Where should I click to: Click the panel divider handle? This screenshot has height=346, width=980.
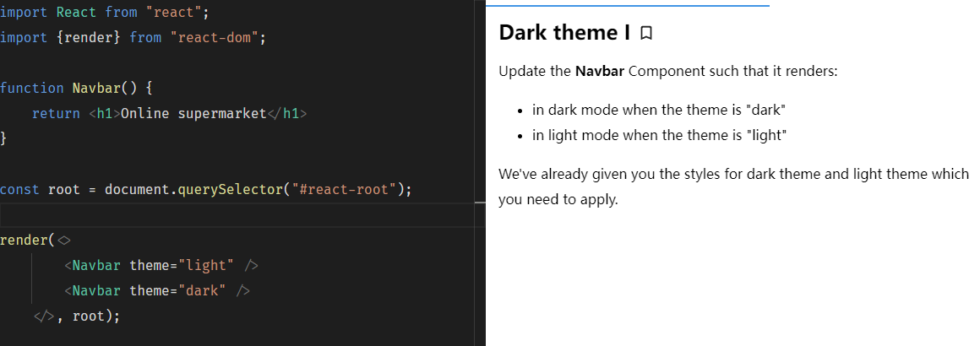480,203
